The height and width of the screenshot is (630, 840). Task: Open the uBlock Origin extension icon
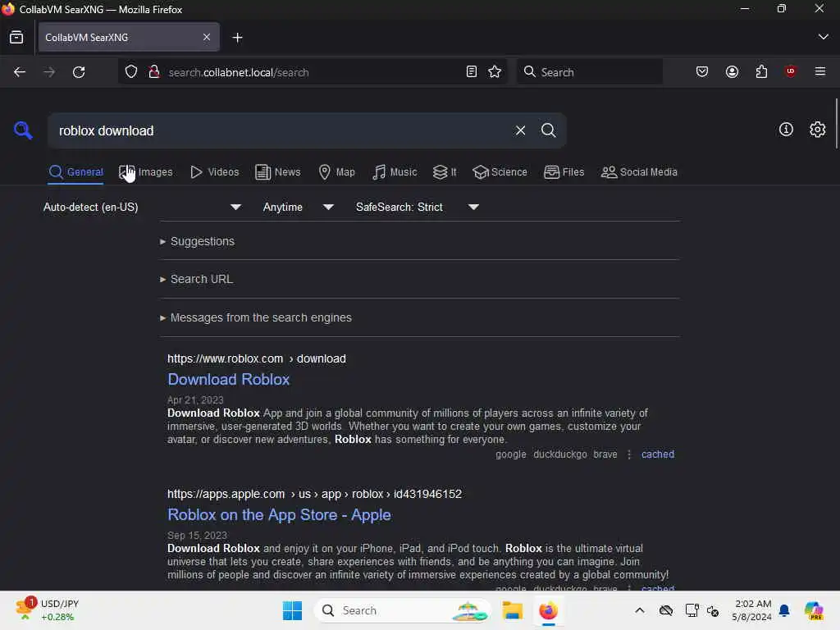791,72
